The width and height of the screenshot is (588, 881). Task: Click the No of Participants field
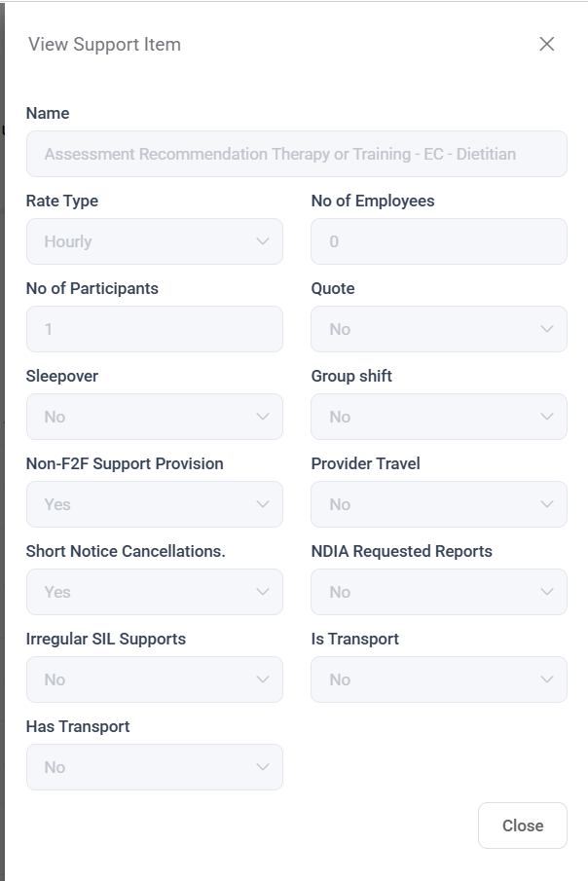coord(154,329)
